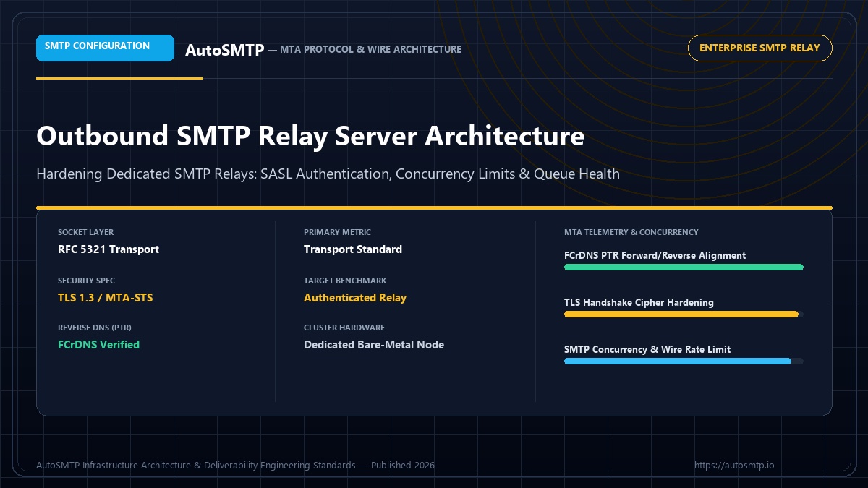The height and width of the screenshot is (488, 868).
Task: Click the AutoSMTP brand name
Action: click(224, 50)
